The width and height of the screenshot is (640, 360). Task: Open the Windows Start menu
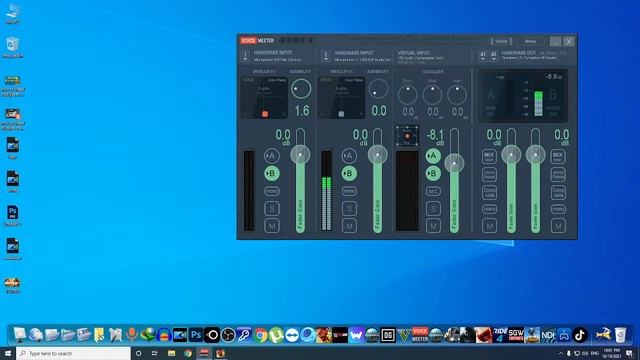pos(8,353)
